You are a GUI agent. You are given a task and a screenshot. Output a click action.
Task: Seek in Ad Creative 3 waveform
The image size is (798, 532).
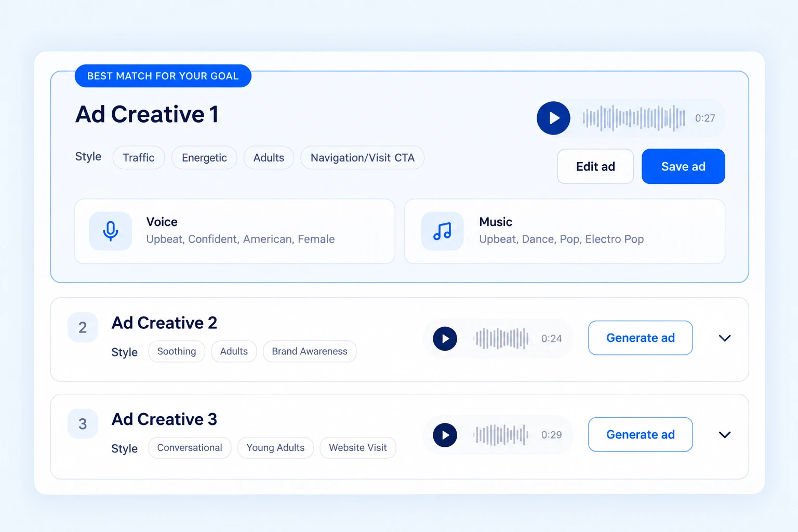coord(501,435)
